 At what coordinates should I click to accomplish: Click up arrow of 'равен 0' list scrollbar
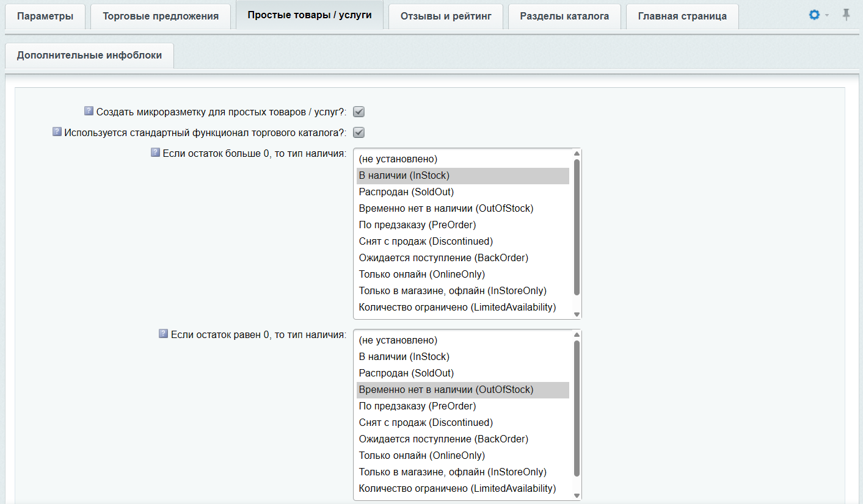click(577, 335)
